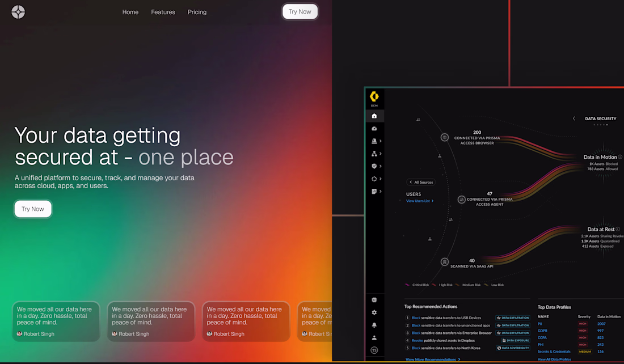Click the Critical Risk legend entry
624x364 pixels.
[417, 285]
